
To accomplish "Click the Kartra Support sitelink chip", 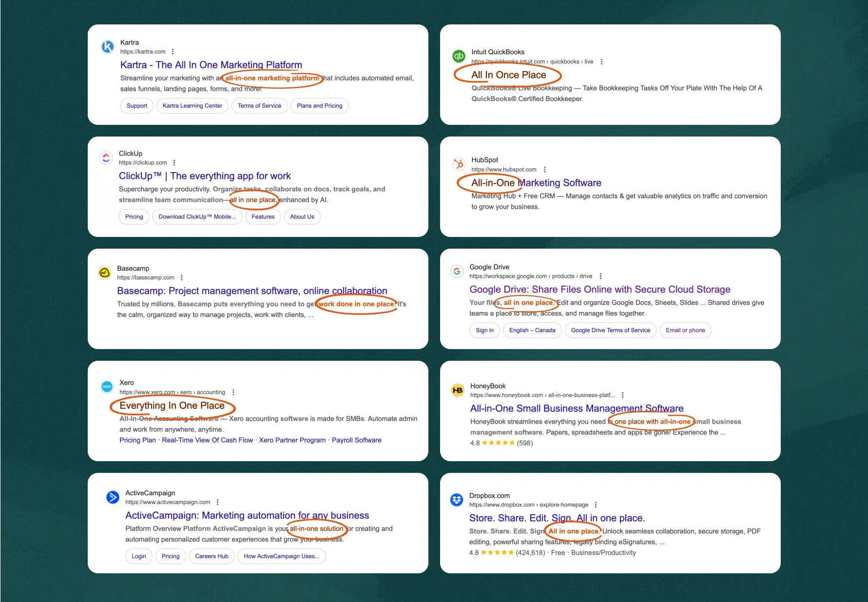I will pyautogui.click(x=137, y=106).
